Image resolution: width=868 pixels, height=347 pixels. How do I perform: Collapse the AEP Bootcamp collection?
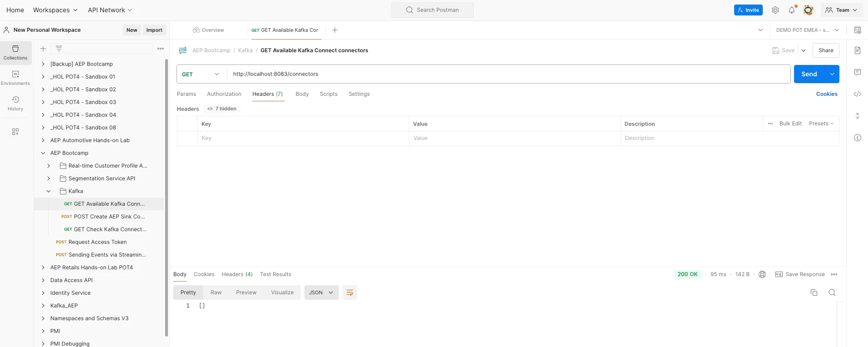tap(43, 153)
